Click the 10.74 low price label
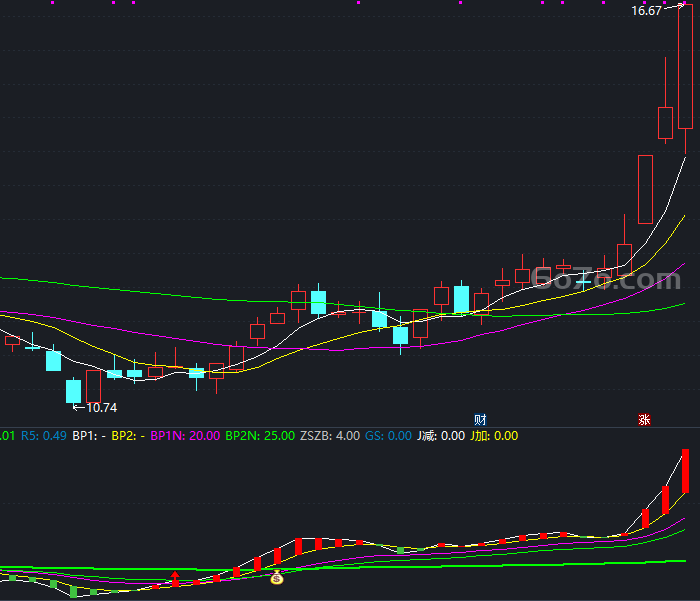Image resolution: width=700 pixels, height=601 pixels. 102,408
